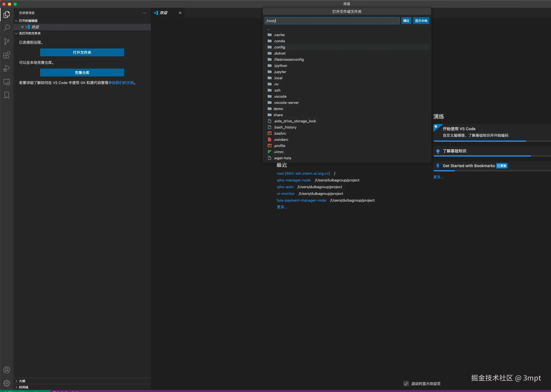Toggle the show welcome page on startup checkbox
Screen dimensions: 551x392
(x=406, y=384)
